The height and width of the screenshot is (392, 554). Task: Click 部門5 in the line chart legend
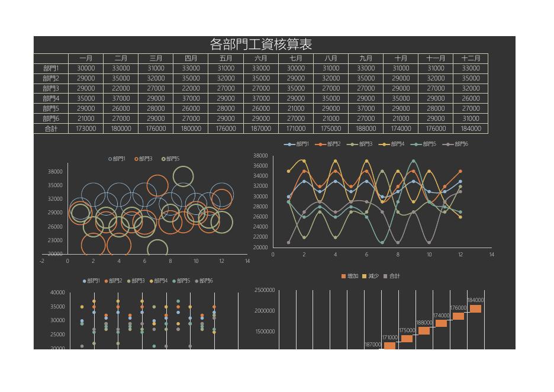tap(423, 144)
